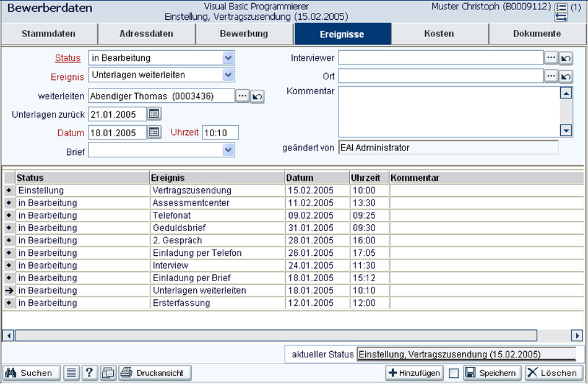This screenshot has width=588, height=384.
Task: Reset the weiterleiten field with undo icon
Action: [x=257, y=97]
